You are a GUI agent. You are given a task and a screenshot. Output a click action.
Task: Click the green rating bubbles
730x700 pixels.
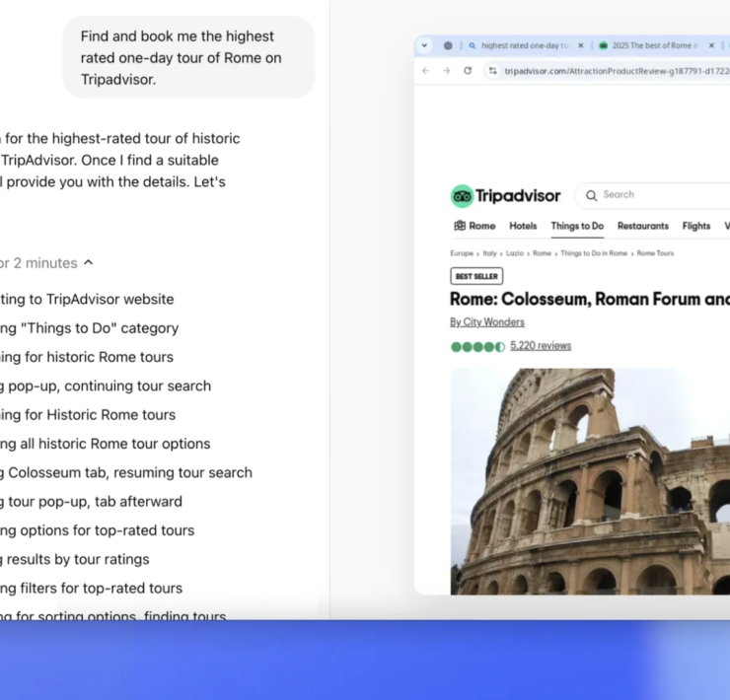(477, 346)
